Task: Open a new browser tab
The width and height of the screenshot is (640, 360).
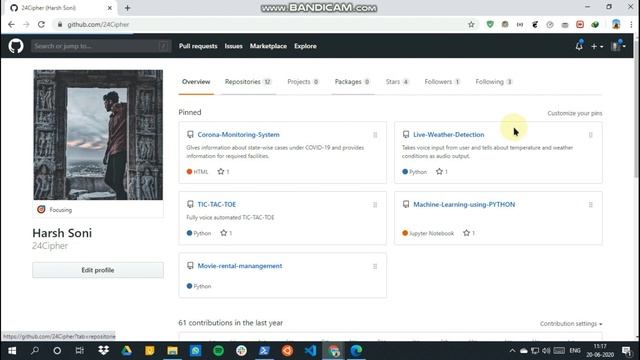Action: coord(127,8)
